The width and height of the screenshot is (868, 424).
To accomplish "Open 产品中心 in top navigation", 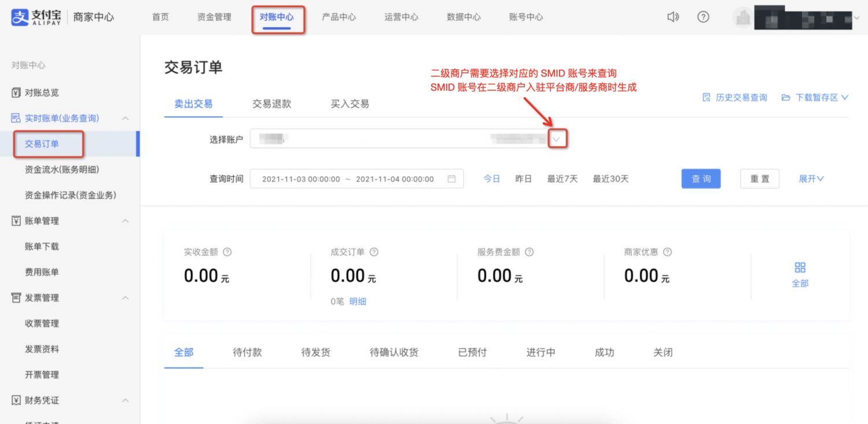I will pyautogui.click(x=339, y=17).
